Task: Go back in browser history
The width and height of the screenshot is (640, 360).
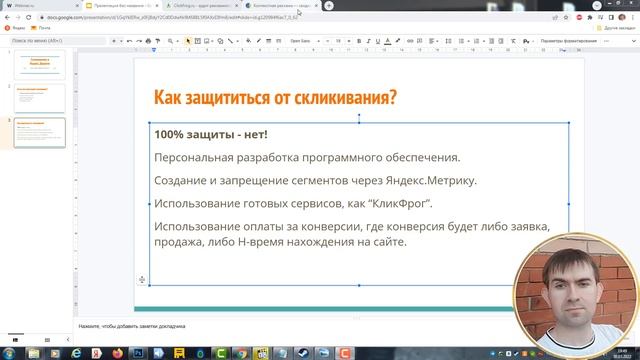Action: tap(7, 18)
